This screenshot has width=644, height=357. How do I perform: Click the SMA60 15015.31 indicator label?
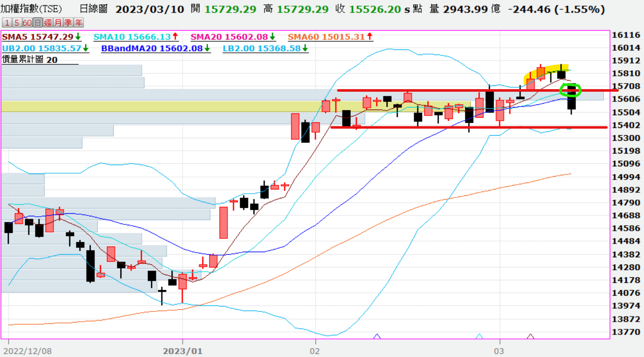327,37
